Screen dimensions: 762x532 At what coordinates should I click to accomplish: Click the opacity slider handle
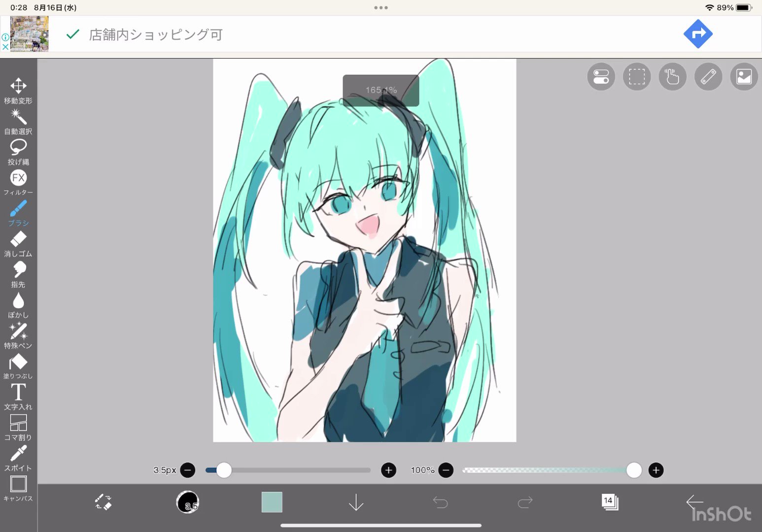click(x=634, y=470)
